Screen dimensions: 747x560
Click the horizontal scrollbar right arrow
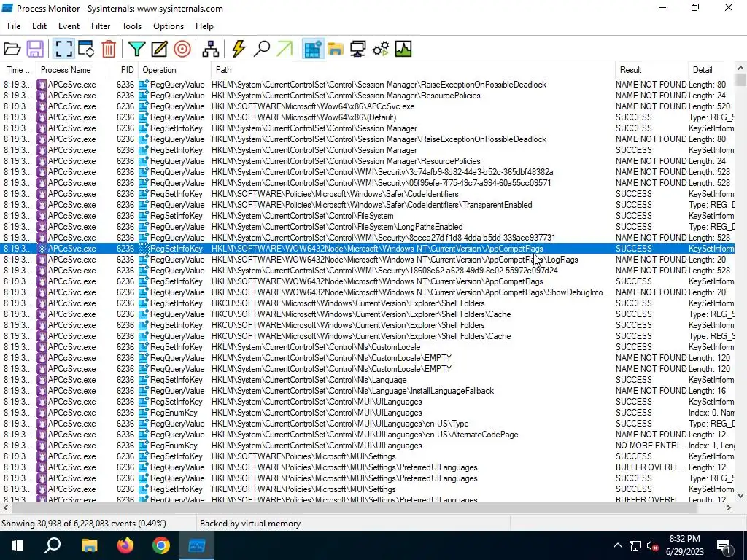click(x=729, y=507)
